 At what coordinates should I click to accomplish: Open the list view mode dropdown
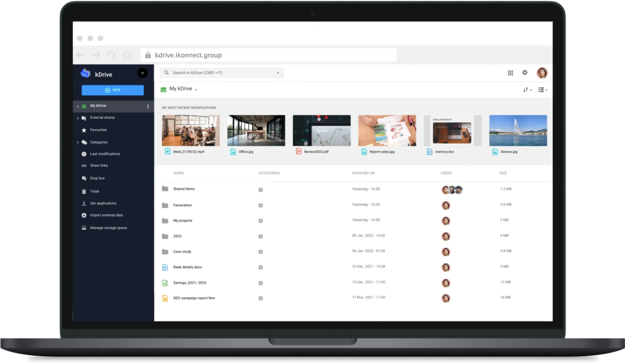[543, 90]
